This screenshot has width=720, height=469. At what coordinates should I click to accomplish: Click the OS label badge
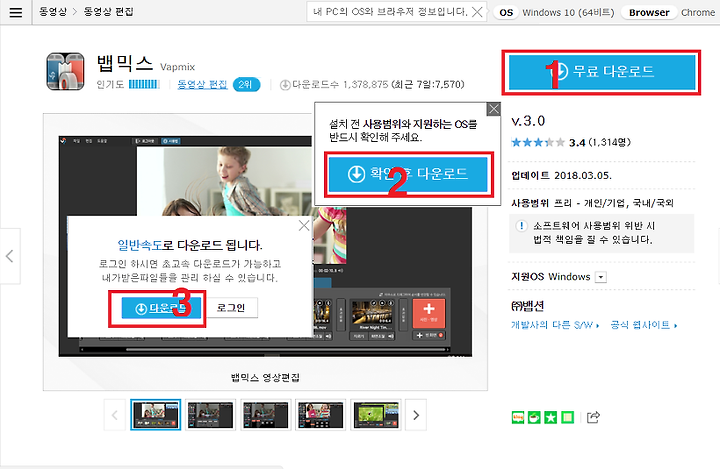[x=506, y=12]
